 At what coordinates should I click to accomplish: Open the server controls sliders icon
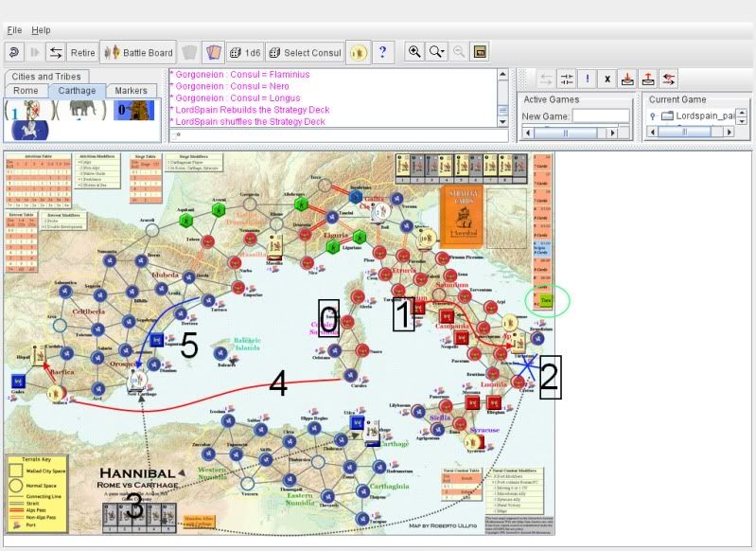point(567,79)
